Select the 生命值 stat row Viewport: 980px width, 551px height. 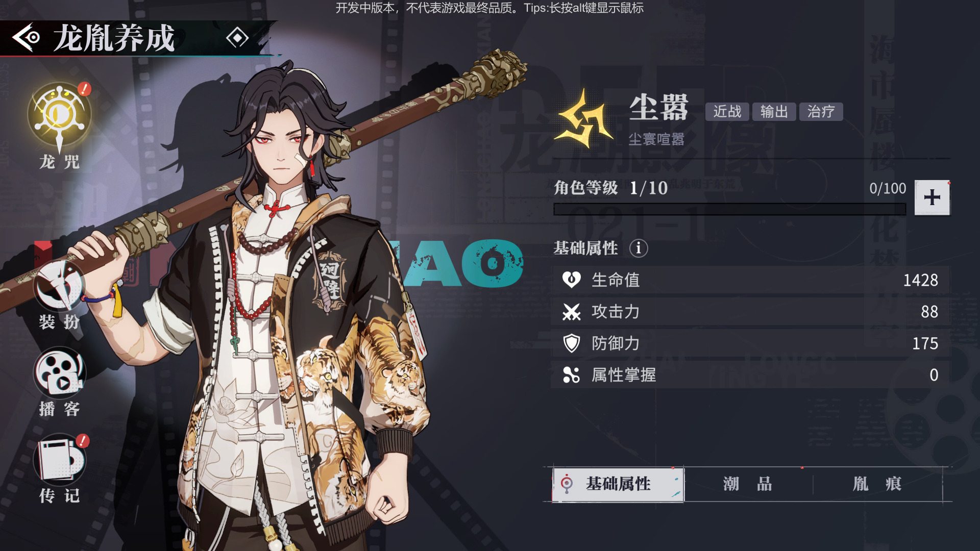(x=750, y=280)
